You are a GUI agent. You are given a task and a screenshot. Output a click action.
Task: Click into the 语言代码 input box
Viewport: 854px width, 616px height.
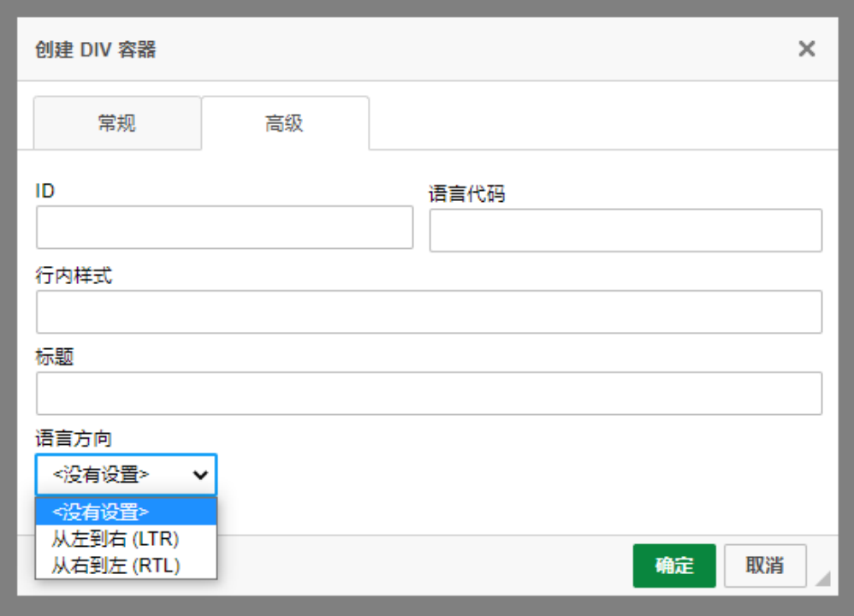(x=625, y=230)
